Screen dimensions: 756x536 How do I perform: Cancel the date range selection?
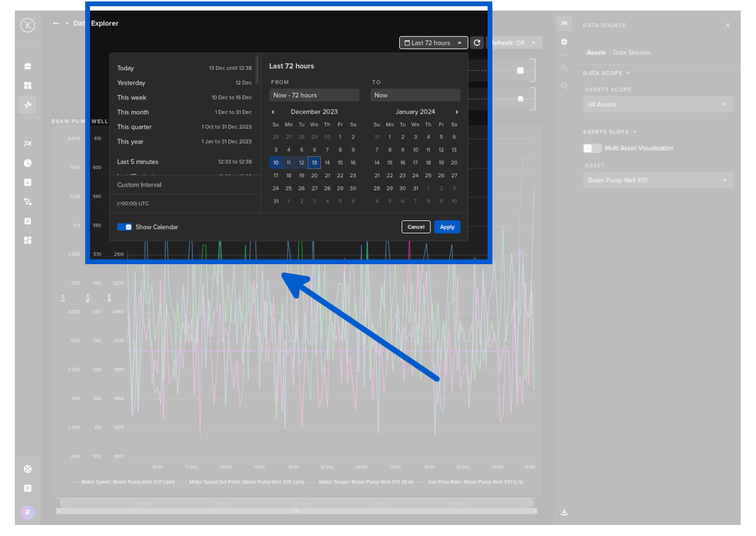pyautogui.click(x=416, y=227)
